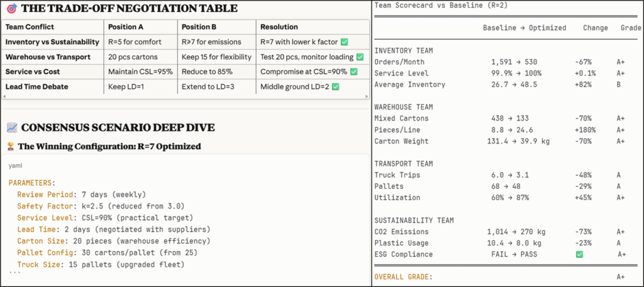Click the Position B column header
The image size is (644, 287).
tap(198, 27)
